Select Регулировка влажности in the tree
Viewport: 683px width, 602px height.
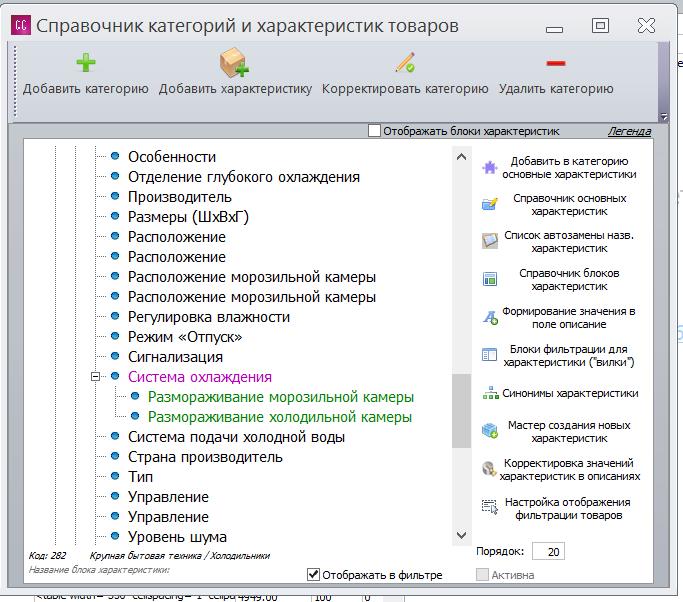[x=209, y=317]
